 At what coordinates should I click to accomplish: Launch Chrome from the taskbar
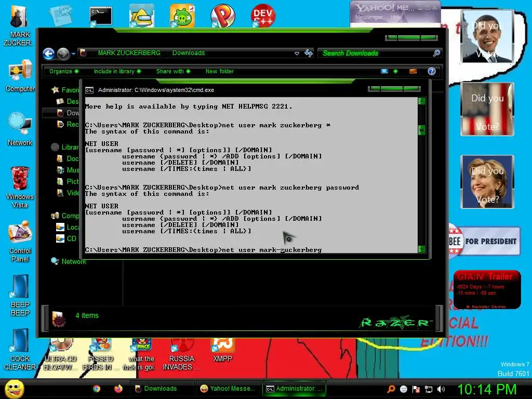[97, 389]
